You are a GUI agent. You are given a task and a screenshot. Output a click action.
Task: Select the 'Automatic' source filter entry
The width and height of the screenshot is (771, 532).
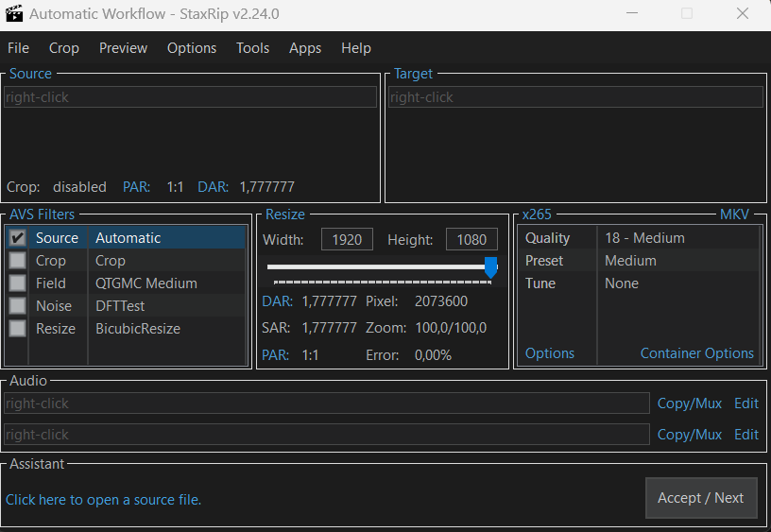point(128,238)
